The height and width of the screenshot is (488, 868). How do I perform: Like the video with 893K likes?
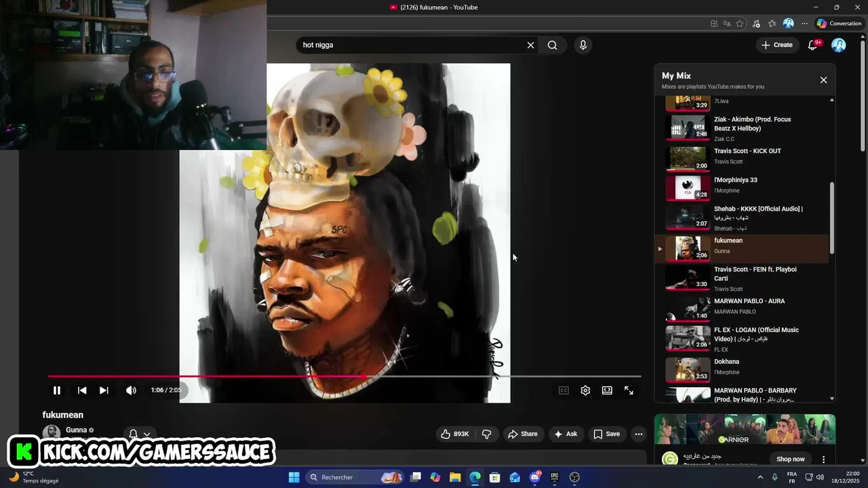[x=454, y=434]
